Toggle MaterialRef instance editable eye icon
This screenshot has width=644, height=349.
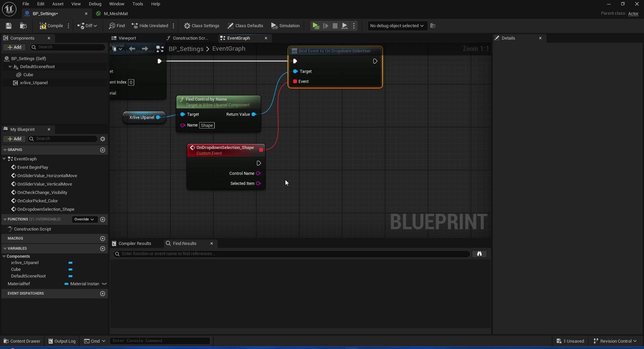pos(104,284)
